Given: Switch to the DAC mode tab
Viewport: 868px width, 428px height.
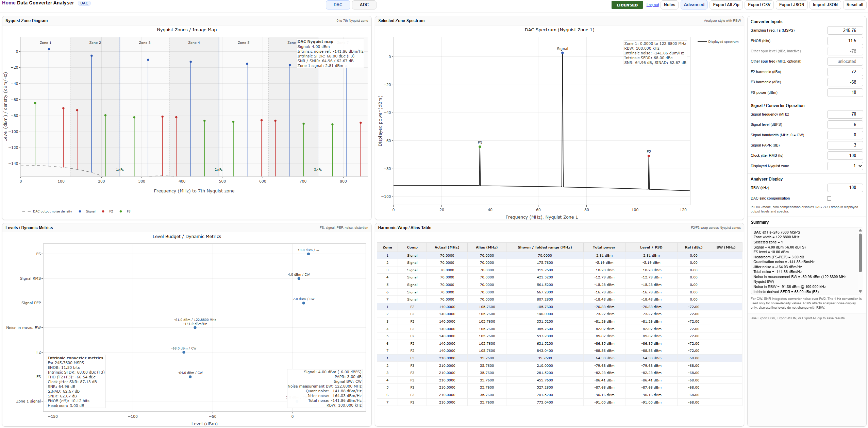Looking at the screenshot, I should pos(338,5).
